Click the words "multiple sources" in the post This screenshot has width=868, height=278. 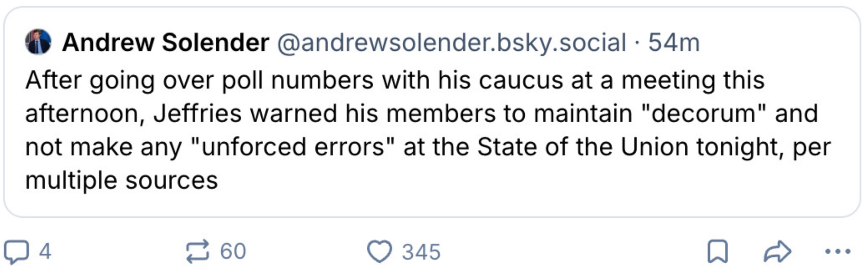[122, 180]
